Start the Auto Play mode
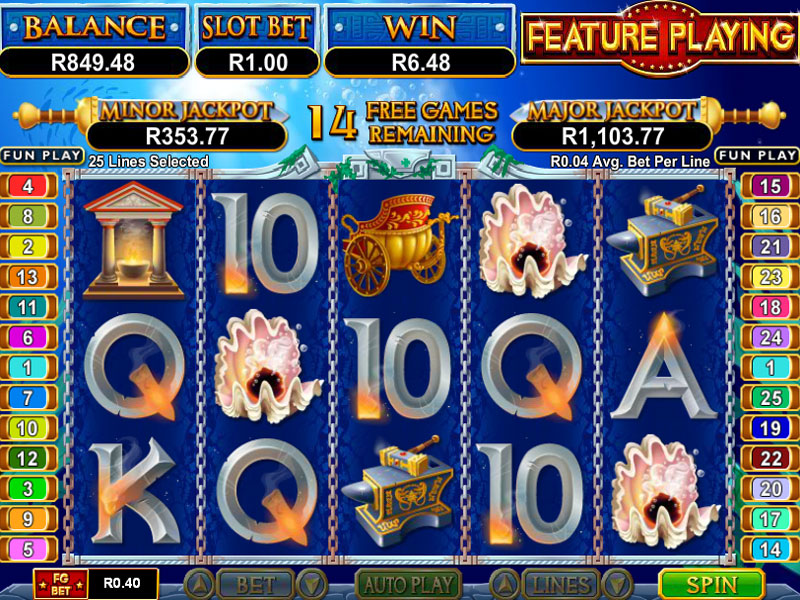The height and width of the screenshot is (600, 800). [408, 584]
